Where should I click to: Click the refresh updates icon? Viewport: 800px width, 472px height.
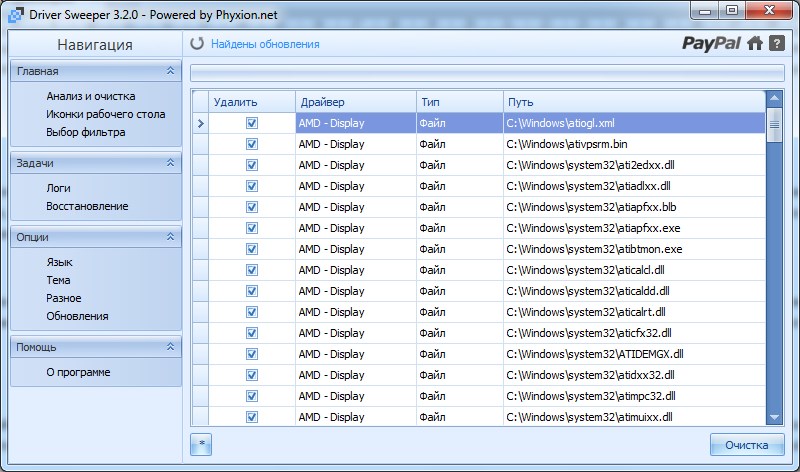tap(197, 44)
